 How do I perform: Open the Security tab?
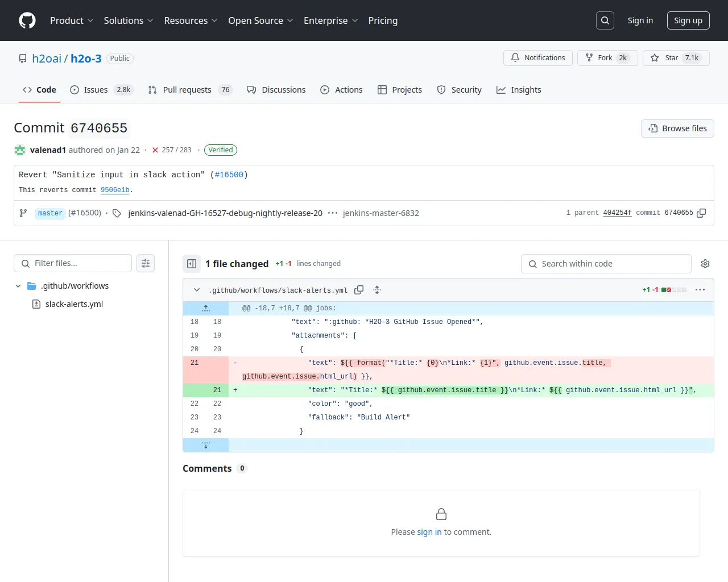pyautogui.click(x=459, y=90)
